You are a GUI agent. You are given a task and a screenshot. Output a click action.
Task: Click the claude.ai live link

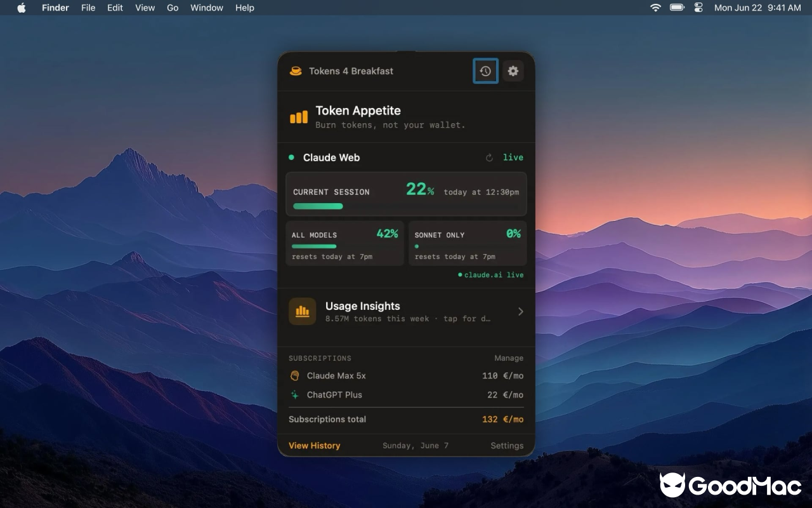click(x=491, y=275)
